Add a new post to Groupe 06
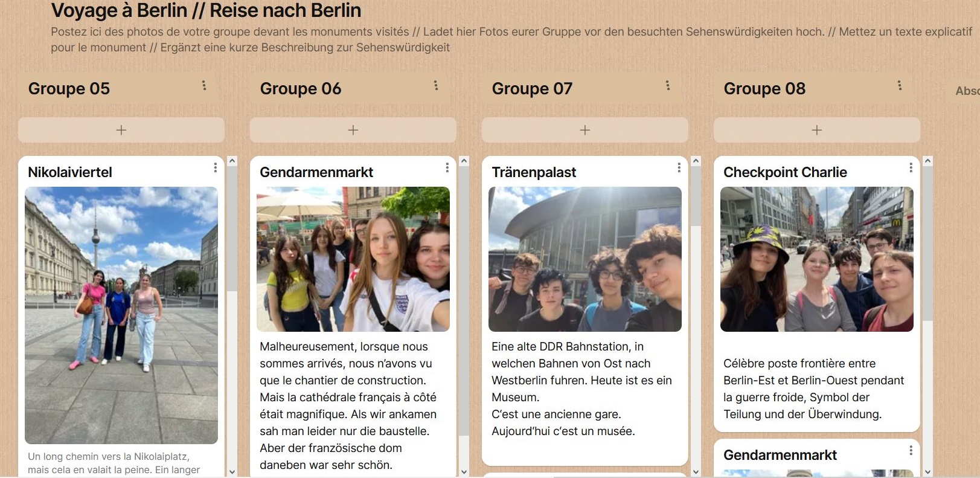Screen dimensions: 980x478 pyautogui.click(x=353, y=130)
